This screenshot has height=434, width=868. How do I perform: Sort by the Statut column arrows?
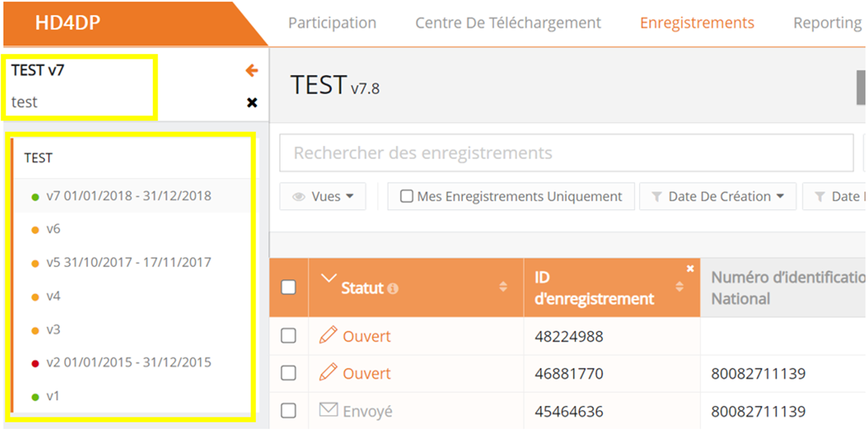(503, 287)
